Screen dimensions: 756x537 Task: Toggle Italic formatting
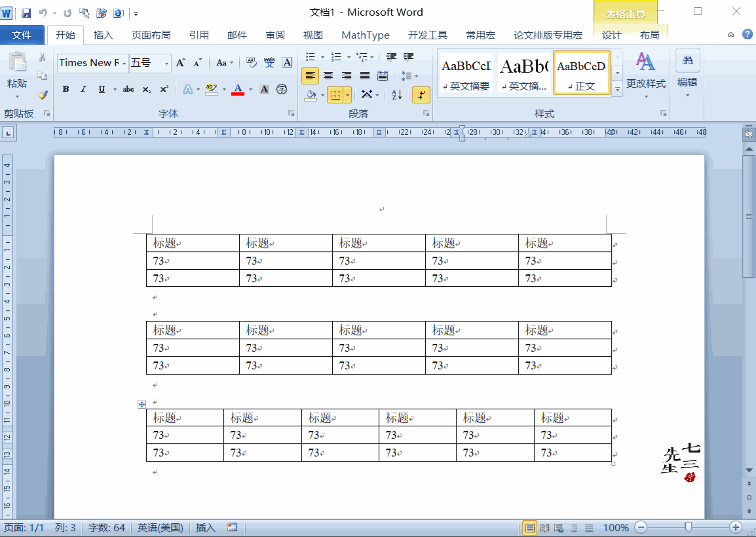coord(83,89)
